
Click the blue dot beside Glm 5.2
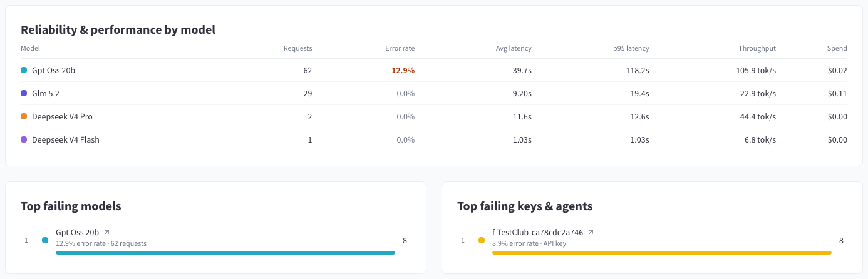tap(24, 94)
